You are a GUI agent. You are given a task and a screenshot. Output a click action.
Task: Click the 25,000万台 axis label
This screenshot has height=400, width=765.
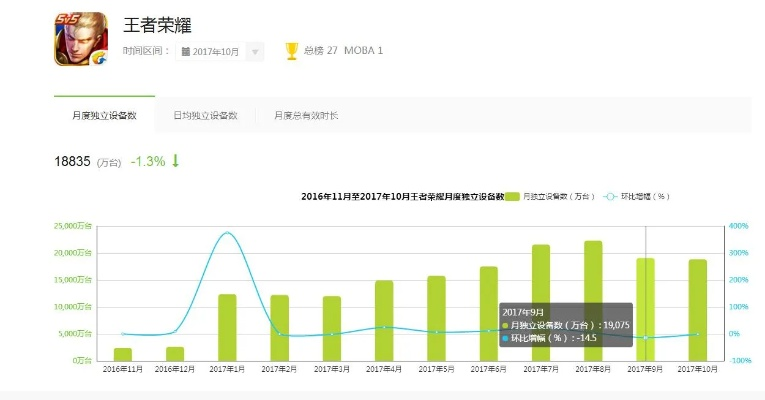tap(73, 226)
